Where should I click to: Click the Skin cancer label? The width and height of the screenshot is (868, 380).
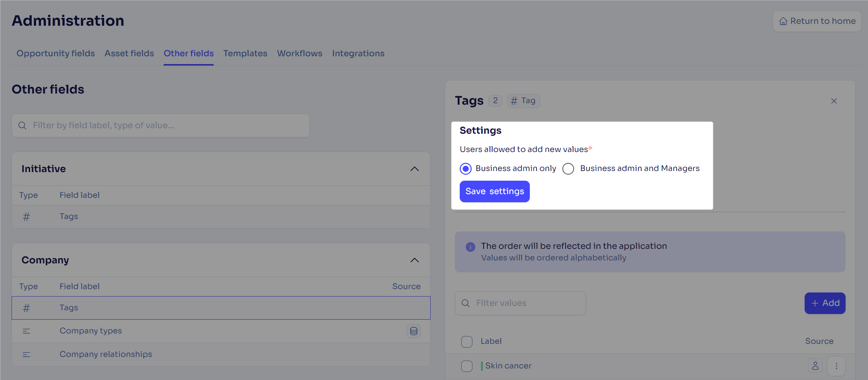coord(508,366)
